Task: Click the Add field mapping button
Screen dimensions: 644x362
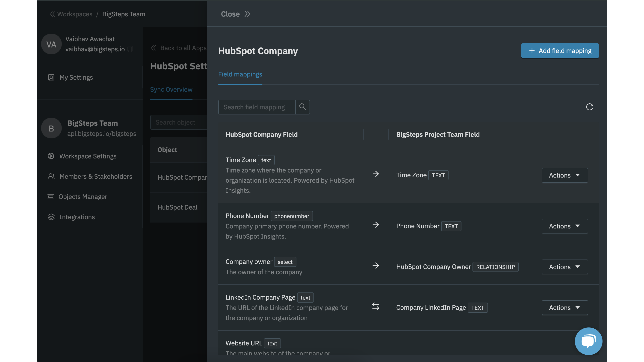Action: click(x=560, y=50)
